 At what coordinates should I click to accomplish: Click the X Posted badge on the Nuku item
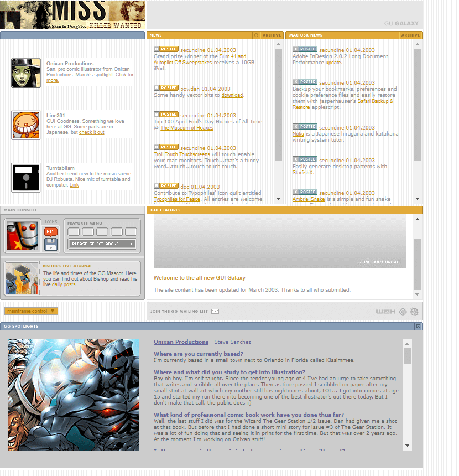point(305,127)
